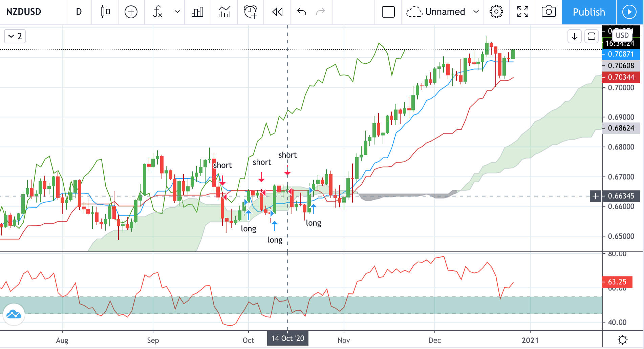Redo the last chart action

coord(321,12)
